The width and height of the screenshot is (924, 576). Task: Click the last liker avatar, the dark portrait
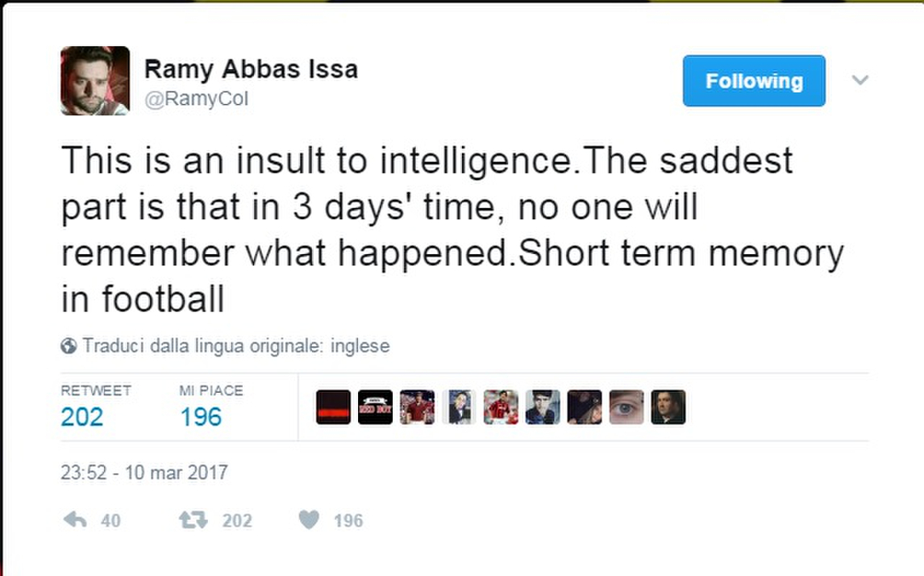(x=668, y=407)
